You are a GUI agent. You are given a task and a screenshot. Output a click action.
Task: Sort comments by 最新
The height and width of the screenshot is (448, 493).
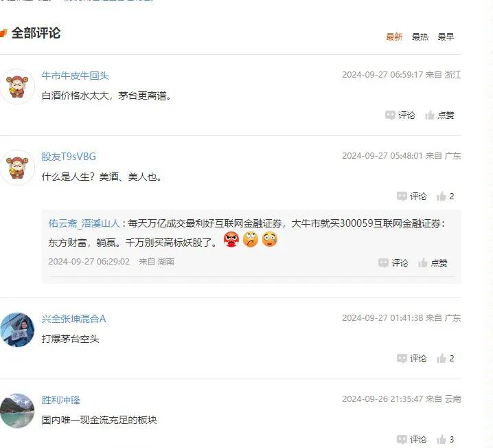tap(394, 37)
